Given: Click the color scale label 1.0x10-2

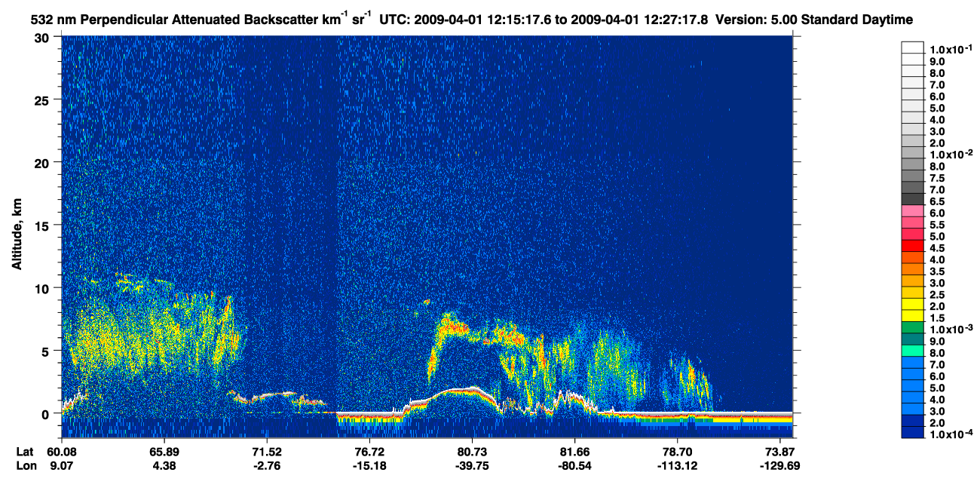Looking at the screenshot, I should click(x=950, y=154).
